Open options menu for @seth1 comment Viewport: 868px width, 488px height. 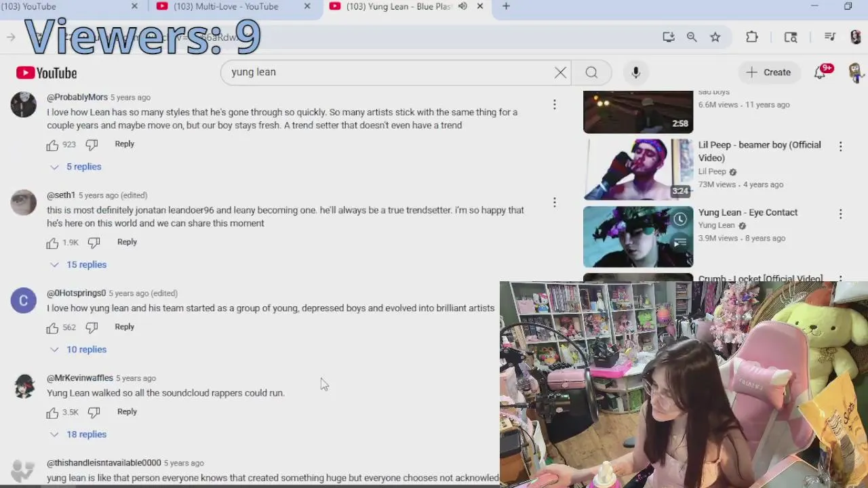click(x=554, y=202)
